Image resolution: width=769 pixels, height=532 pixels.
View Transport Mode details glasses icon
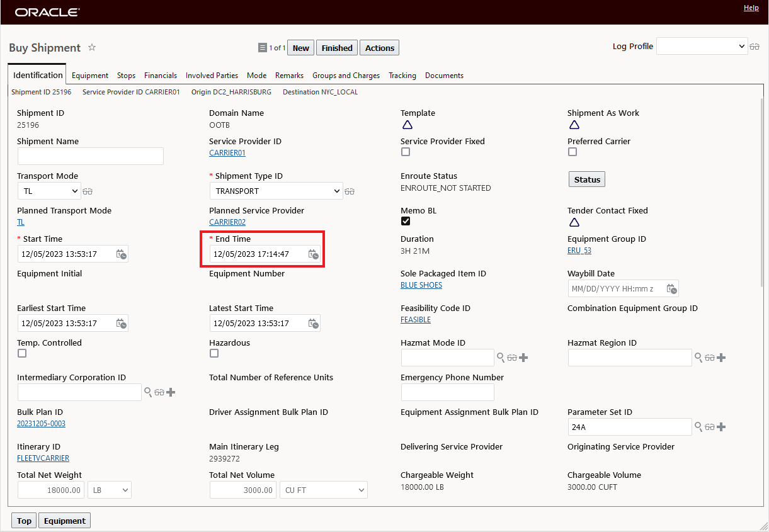point(88,191)
